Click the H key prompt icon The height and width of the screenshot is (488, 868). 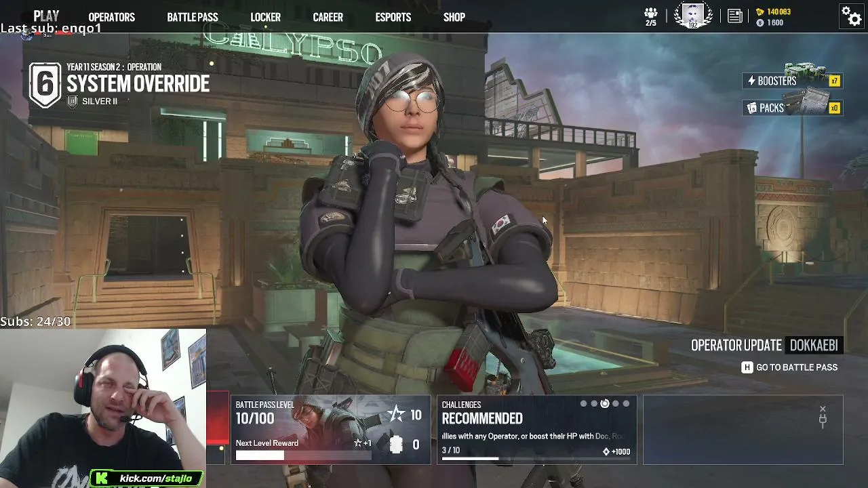coord(747,367)
